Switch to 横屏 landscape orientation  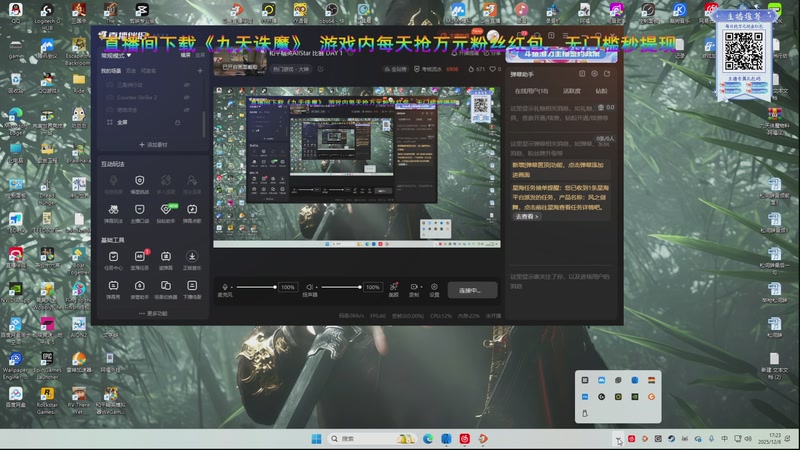click(186, 55)
